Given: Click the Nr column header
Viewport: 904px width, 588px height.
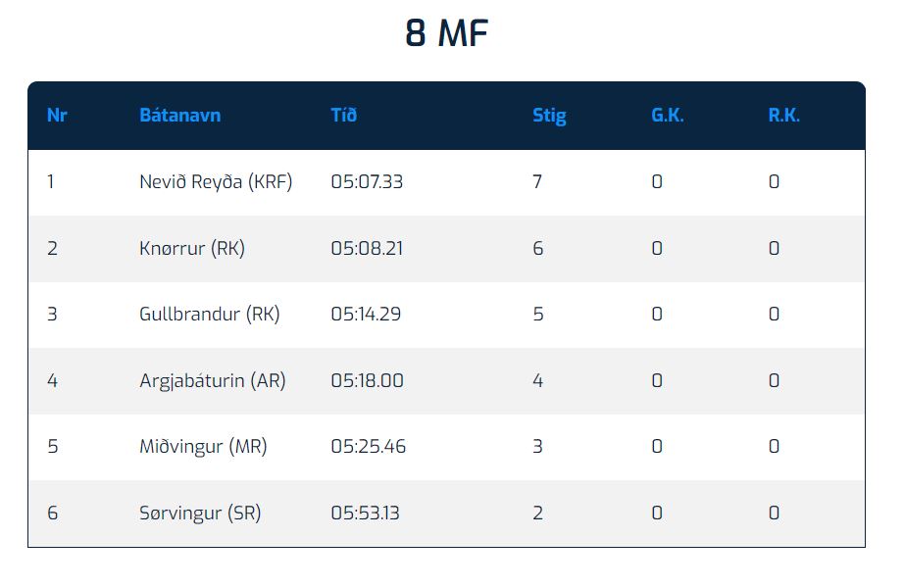Looking at the screenshot, I should click(x=57, y=116).
